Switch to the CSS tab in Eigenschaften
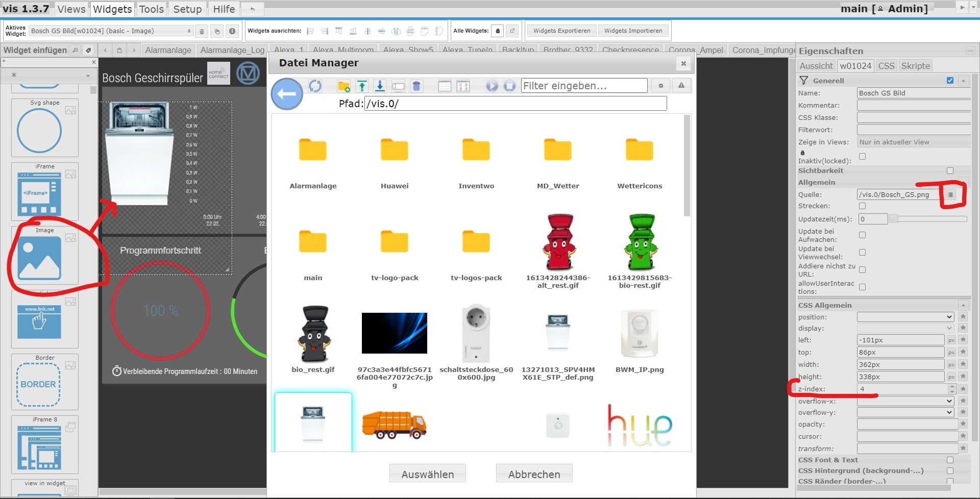Image resolution: width=980 pixels, height=499 pixels. click(886, 65)
